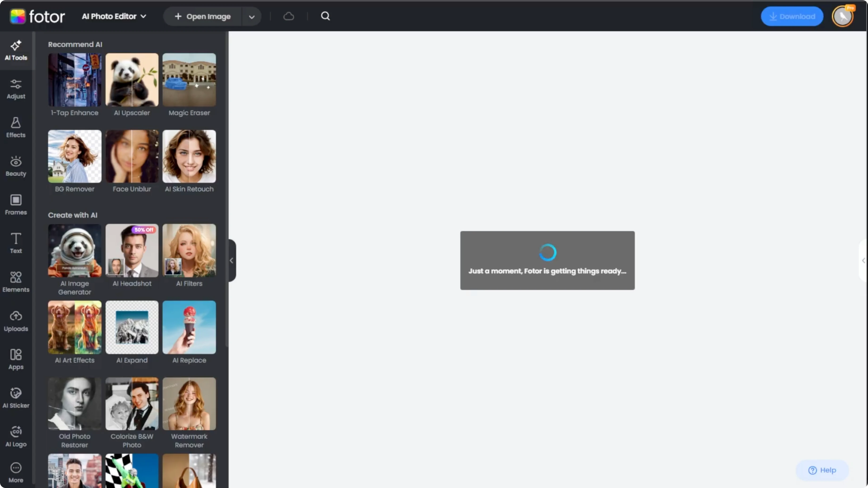This screenshot has width=868, height=488.
Task: Open the Frames sidebar panel
Action: (16, 205)
